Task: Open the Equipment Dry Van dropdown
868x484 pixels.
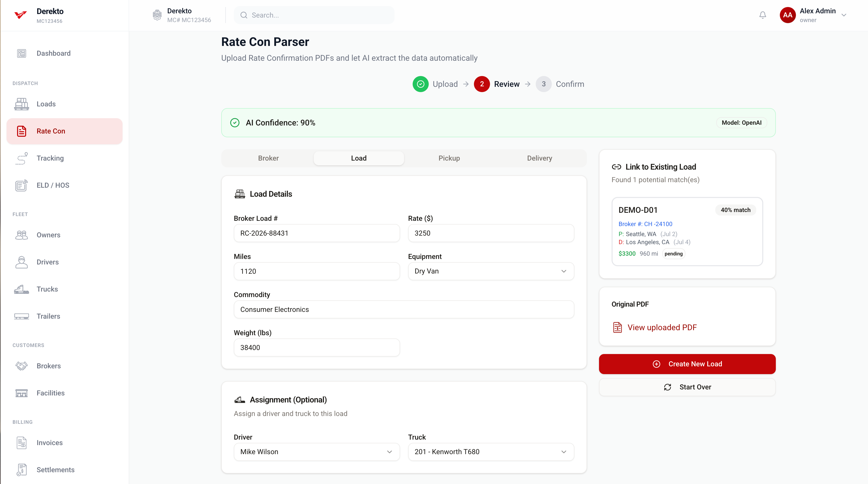Action: tap(491, 271)
